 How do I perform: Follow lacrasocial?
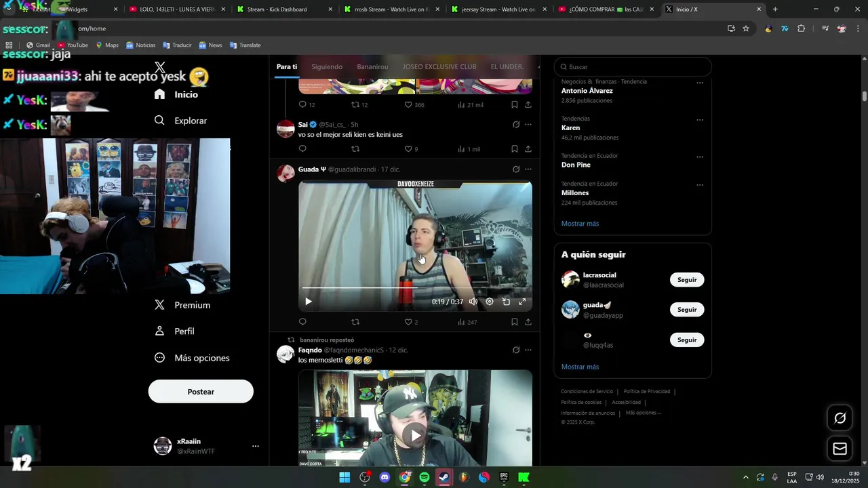pyautogui.click(x=687, y=280)
